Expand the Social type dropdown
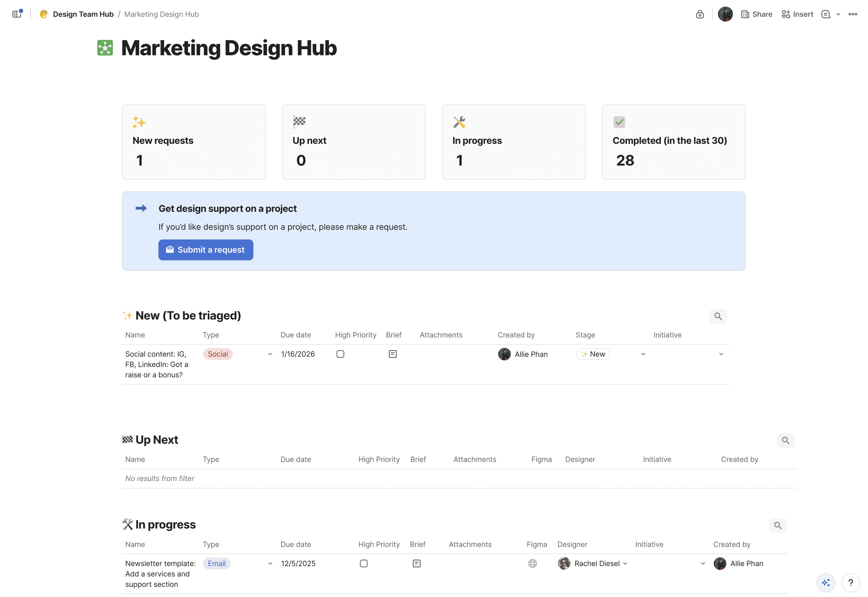 [270, 354]
